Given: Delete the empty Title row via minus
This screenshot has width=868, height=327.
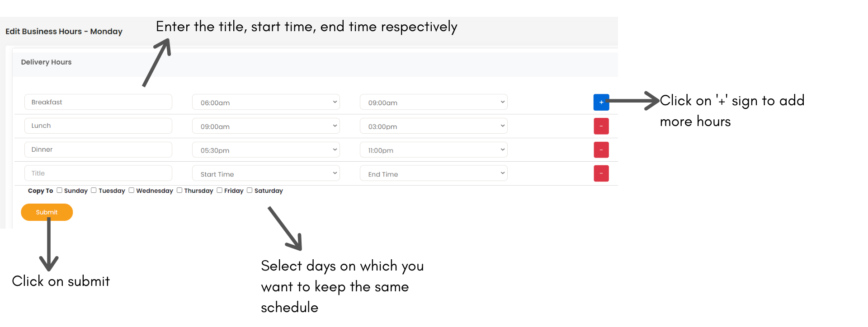Looking at the screenshot, I should pos(601,173).
